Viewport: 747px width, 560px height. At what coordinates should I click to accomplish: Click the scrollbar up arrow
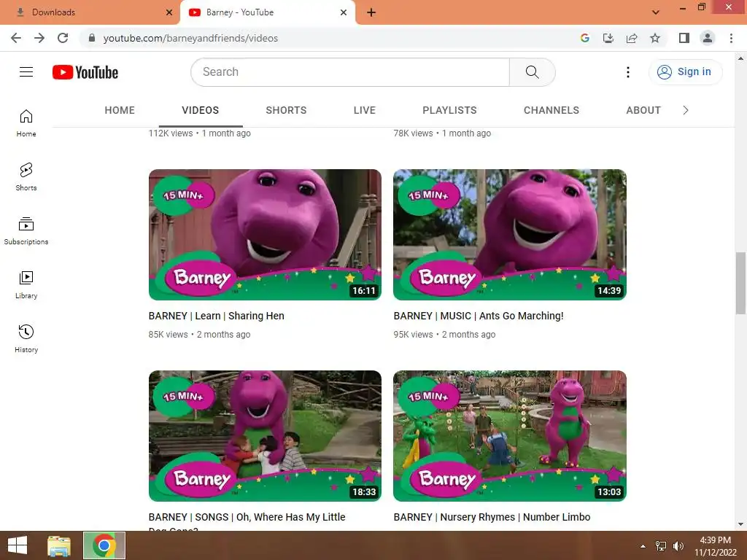point(740,58)
